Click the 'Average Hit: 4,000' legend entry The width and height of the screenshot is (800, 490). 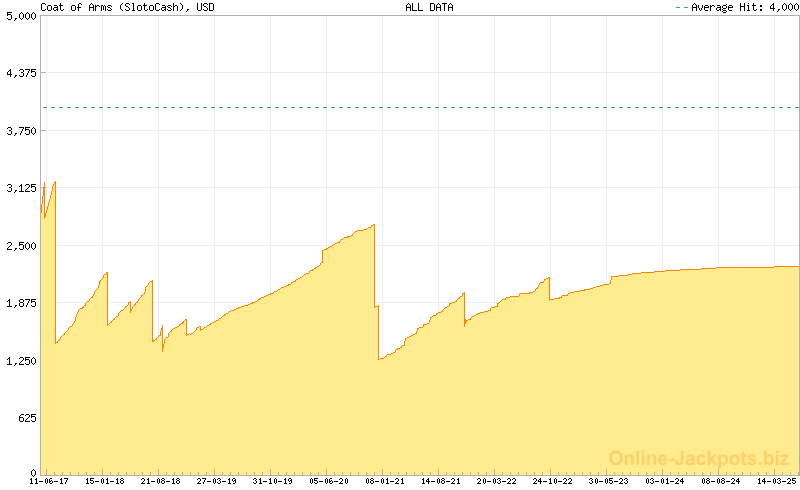(737, 7)
